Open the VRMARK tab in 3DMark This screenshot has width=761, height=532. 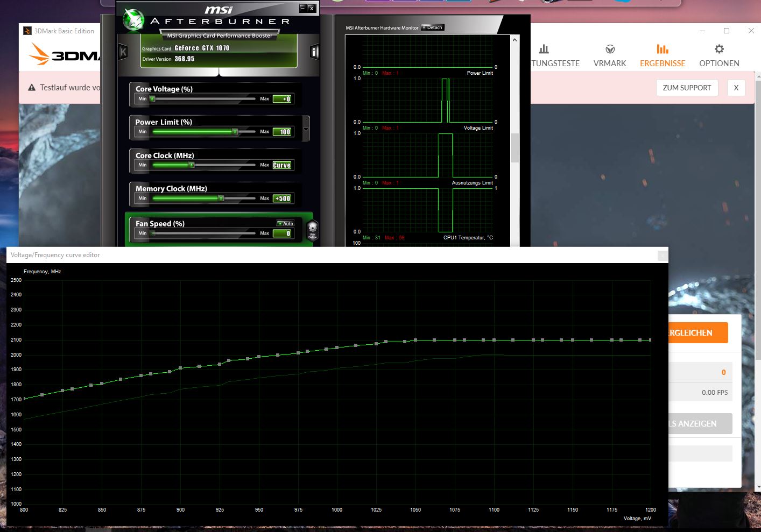point(610,56)
